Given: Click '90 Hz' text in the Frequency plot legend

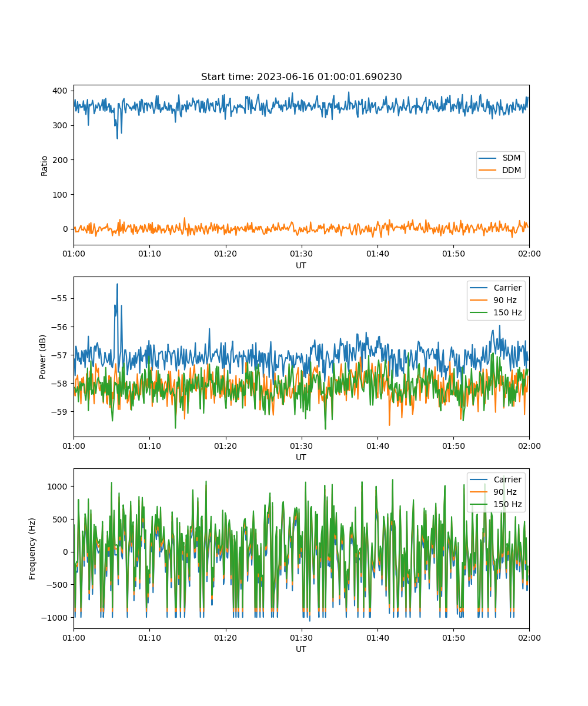Looking at the screenshot, I should (505, 492).
